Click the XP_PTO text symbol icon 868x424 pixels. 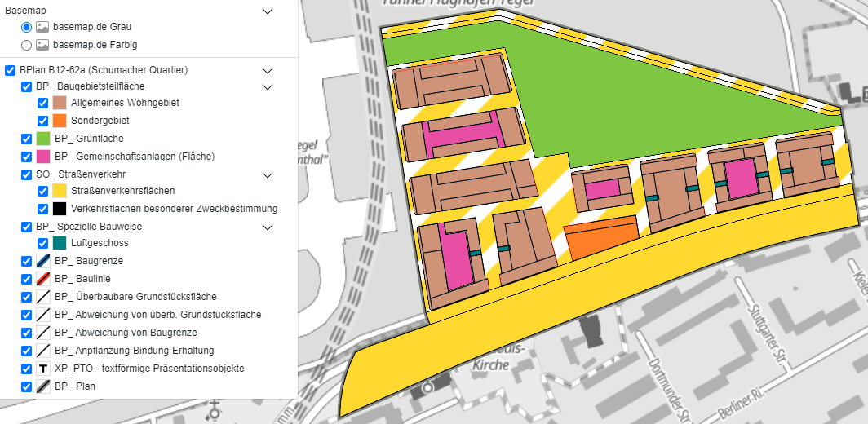click(x=43, y=369)
